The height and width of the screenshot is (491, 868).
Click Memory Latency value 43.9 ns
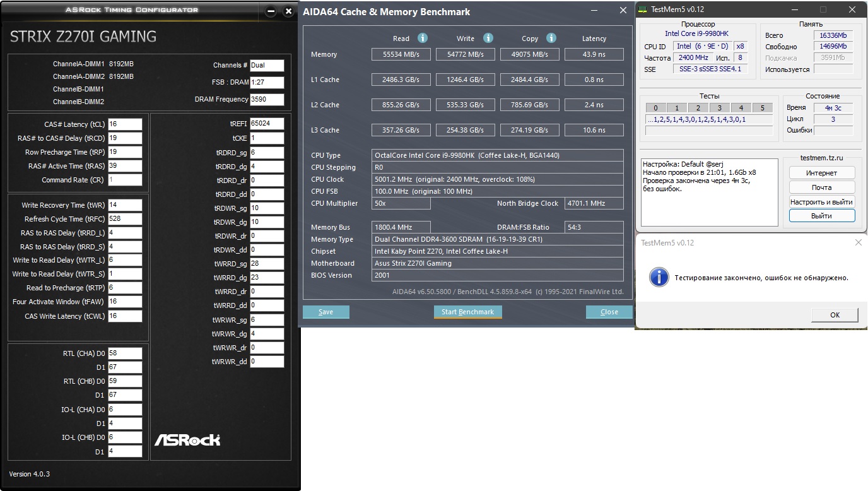coord(594,54)
